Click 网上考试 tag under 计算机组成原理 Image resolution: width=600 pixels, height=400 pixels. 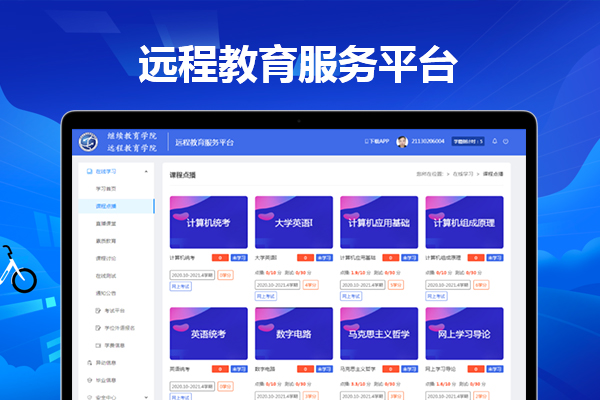tap(436, 296)
